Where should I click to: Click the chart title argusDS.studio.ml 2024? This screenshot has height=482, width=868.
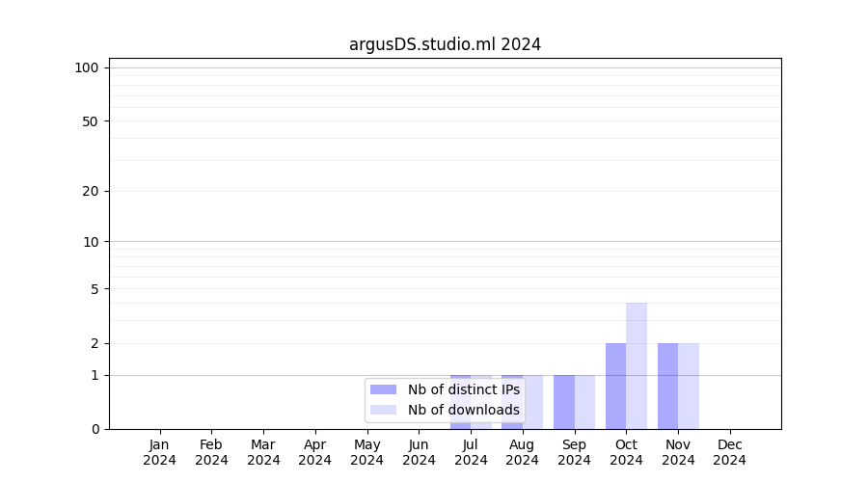pos(445,44)
